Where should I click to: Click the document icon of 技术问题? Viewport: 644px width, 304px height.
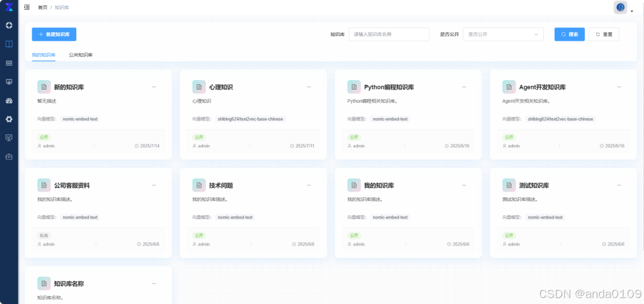(199, 185)
